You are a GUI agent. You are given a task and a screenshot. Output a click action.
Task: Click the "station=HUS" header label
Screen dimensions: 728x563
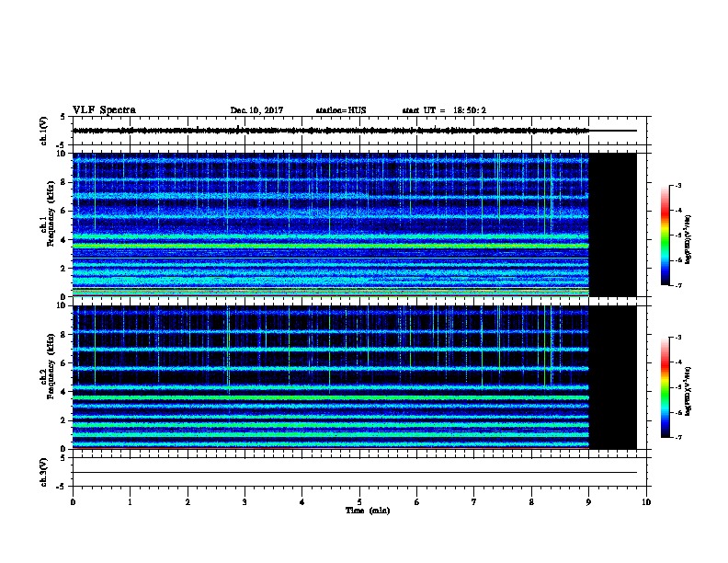click(341, 110)
